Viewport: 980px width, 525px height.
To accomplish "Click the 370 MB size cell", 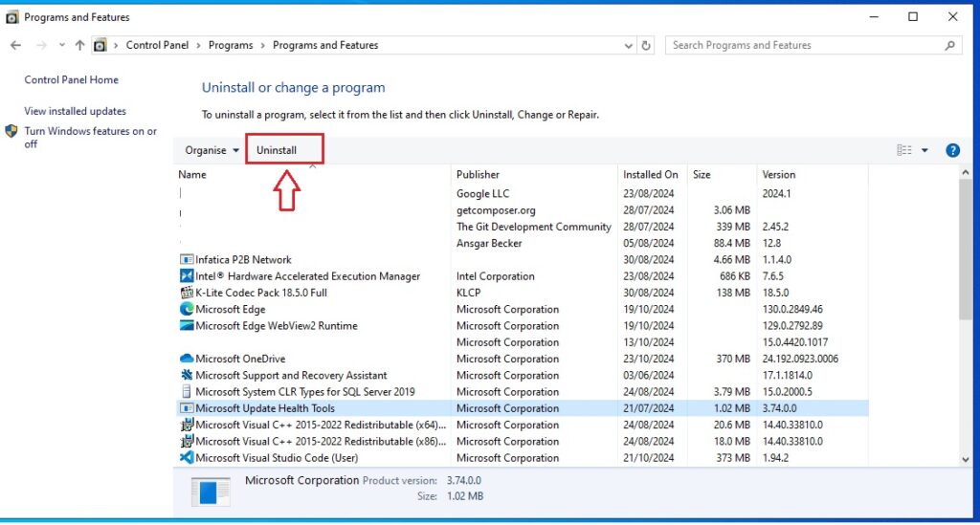I will [733, 359].
